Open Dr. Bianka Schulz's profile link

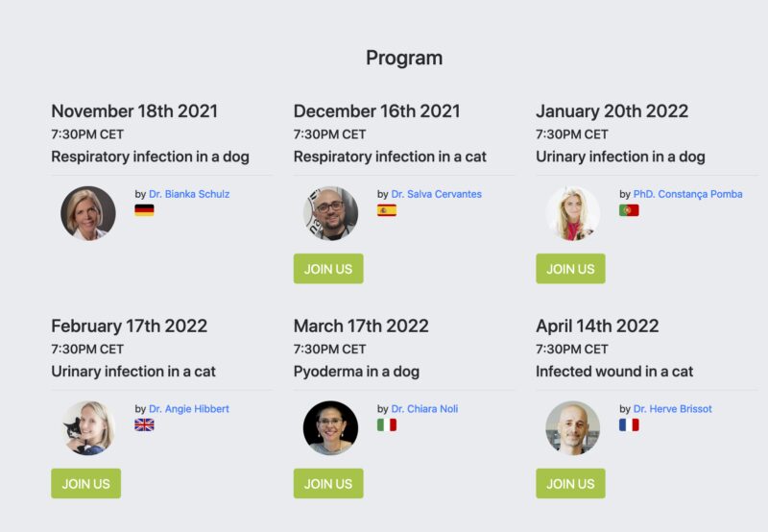pyautogui.click(x=189, y=194)
